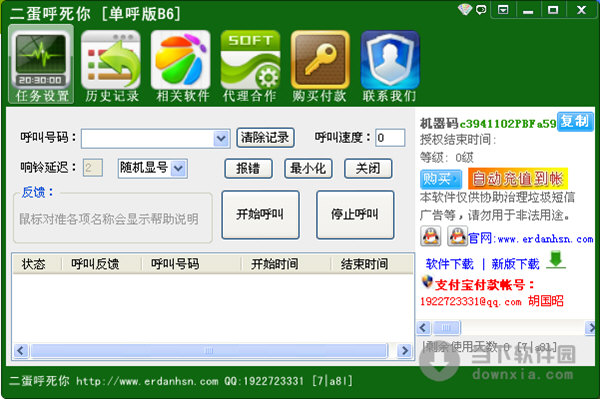The image size is (600, 399).
Task: Copy machine code with 复制 button
Action: pyautogui.click(x=575, y=122)
